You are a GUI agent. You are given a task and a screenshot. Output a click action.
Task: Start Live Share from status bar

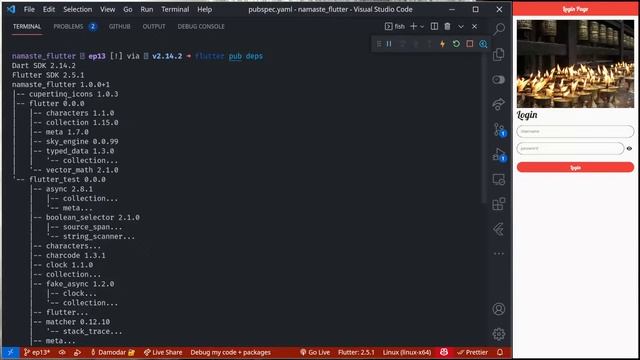(163, 352)
